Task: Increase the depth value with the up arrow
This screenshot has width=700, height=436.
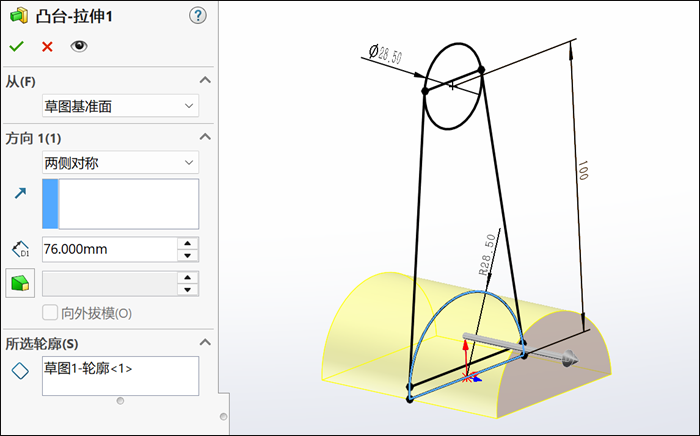Action: click(187, 243)
